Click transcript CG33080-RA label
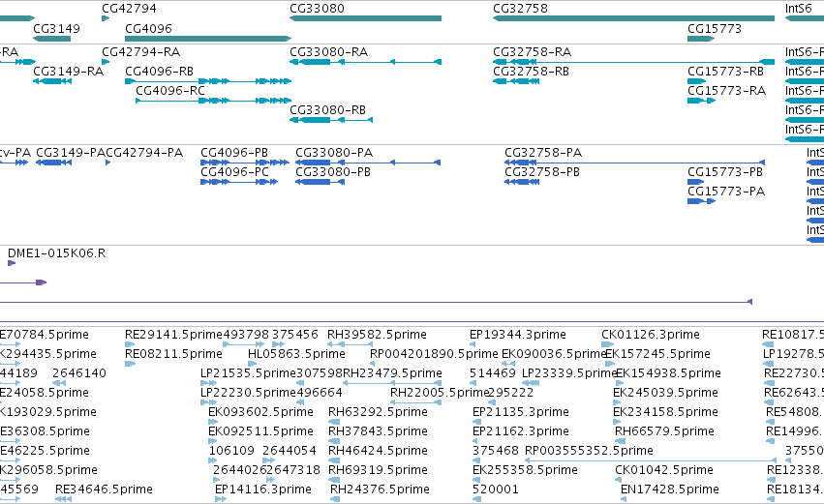824x504 pixels. click(329, 52)
